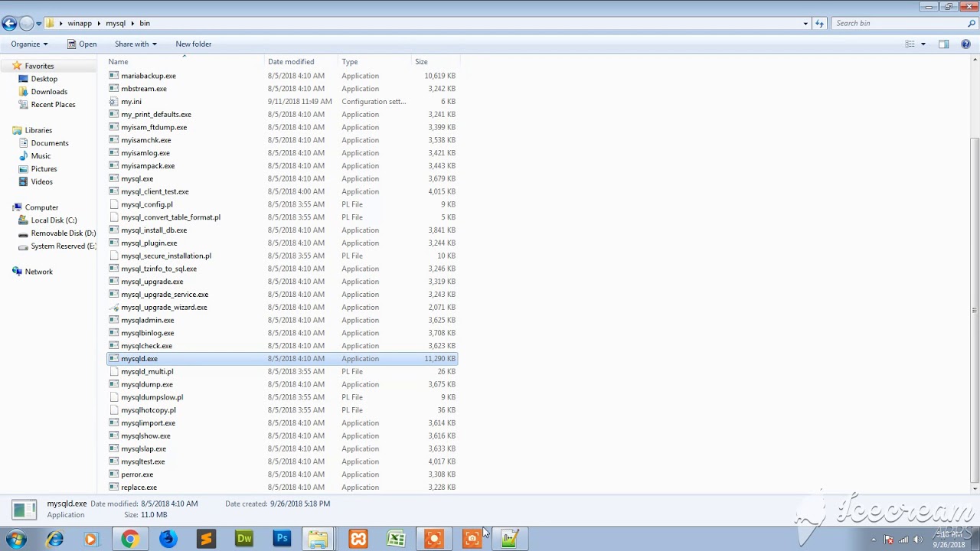Select Favorites in navigation pane
980x551 pixels.
pos(39,66)
